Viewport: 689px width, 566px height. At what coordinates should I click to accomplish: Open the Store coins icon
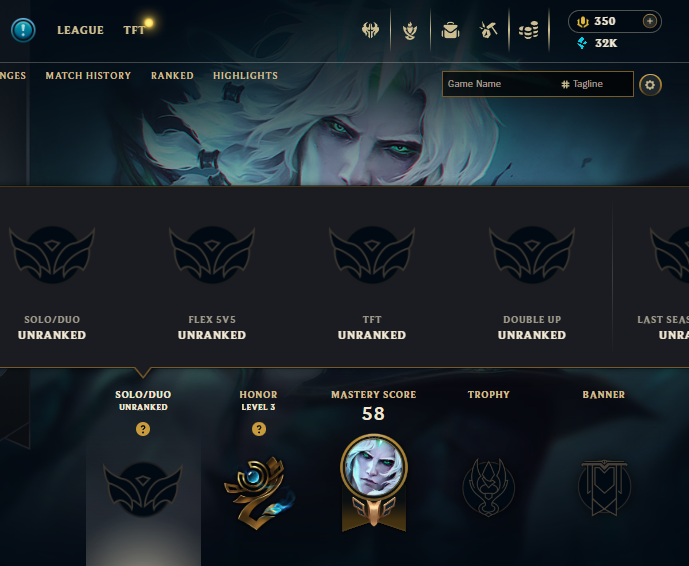tap(529, 30)
